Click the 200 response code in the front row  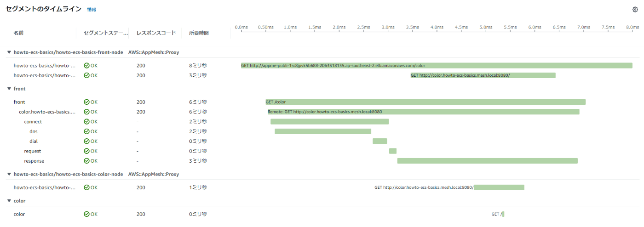[x=141, y=102]
